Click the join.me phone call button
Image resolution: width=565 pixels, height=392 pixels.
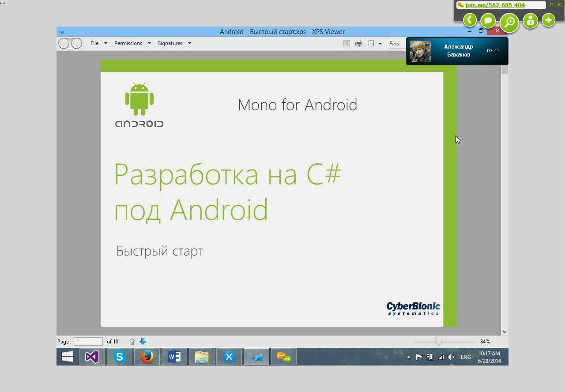[470, 20]
